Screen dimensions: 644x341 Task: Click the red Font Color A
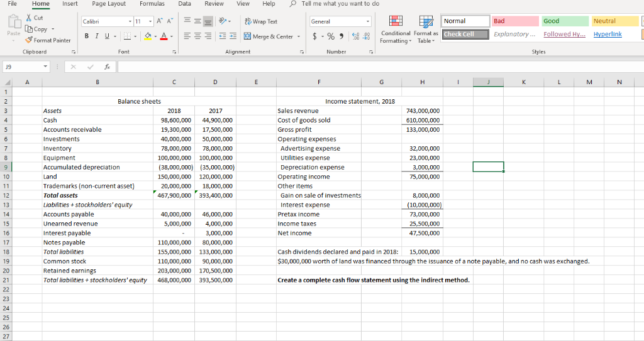[x=164, y=36]
